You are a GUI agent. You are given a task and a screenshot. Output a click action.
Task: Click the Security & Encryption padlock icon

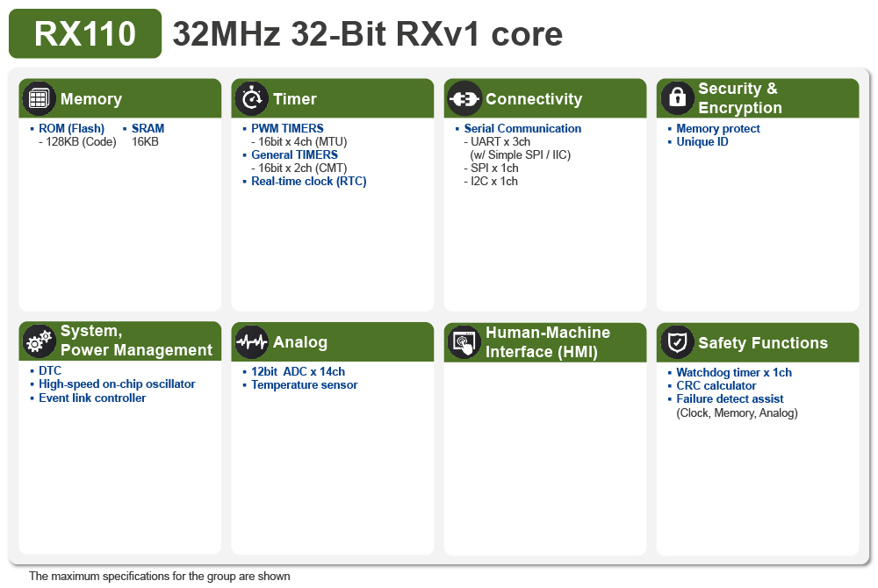pyautogui.click(x=677, y=97)
